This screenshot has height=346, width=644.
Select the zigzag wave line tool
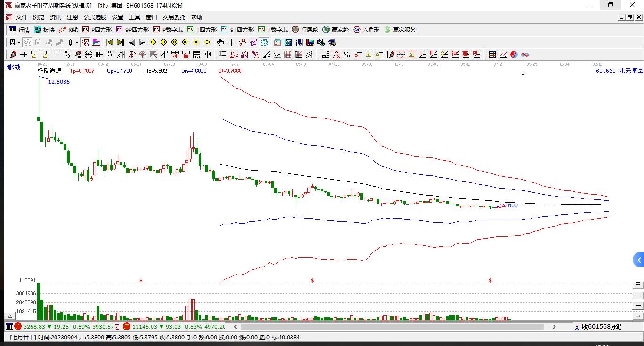[277, 55]
